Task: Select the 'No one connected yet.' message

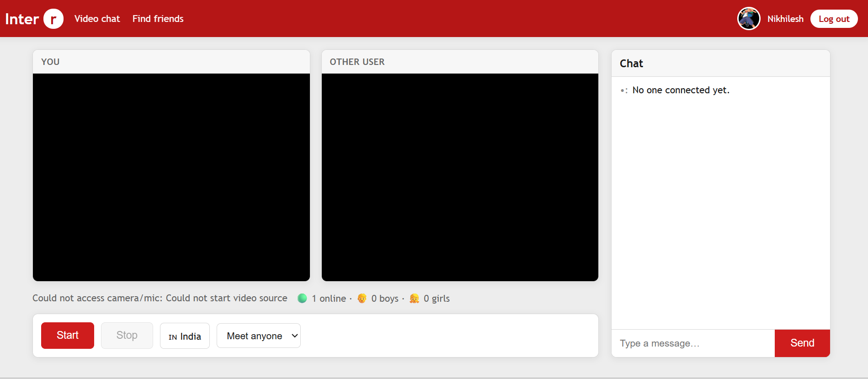Action: click(x=681, y=91)
